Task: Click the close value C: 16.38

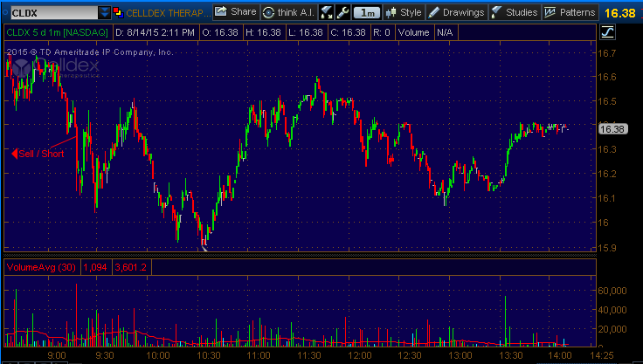Action: [x=349, y=32]
